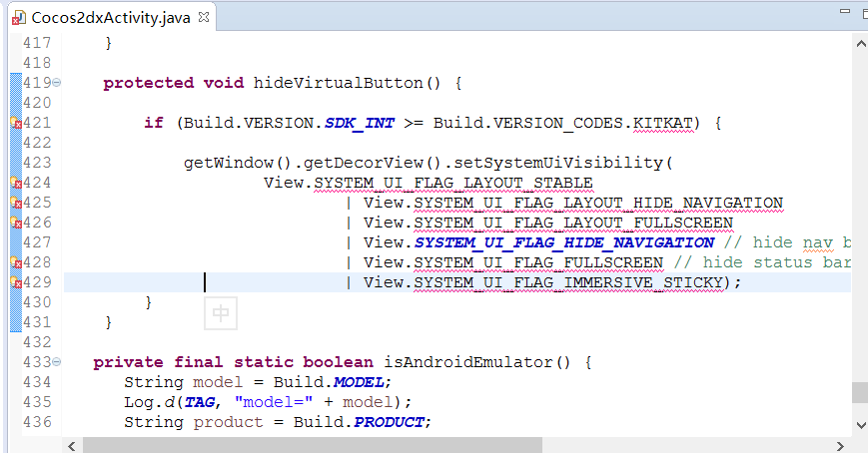Click the error marker on line 424

point(16,183)
